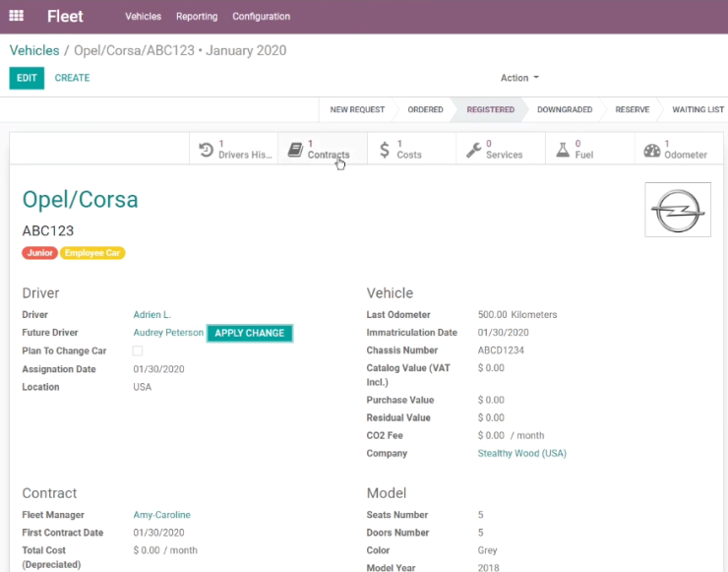Set status to Waiting List
The image size is (728, 572).
(x=698, y=109)
